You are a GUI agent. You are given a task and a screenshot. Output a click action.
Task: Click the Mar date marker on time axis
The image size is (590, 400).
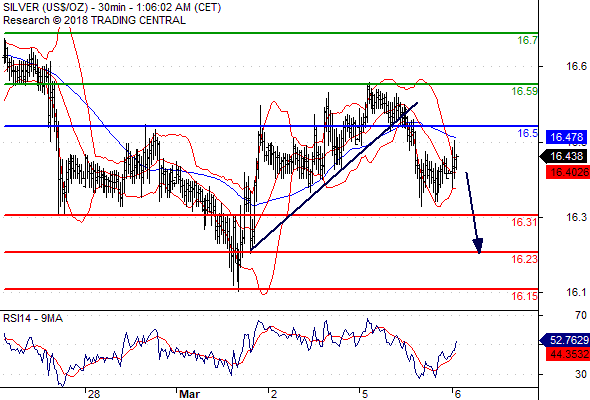click(x=189, y=394)
